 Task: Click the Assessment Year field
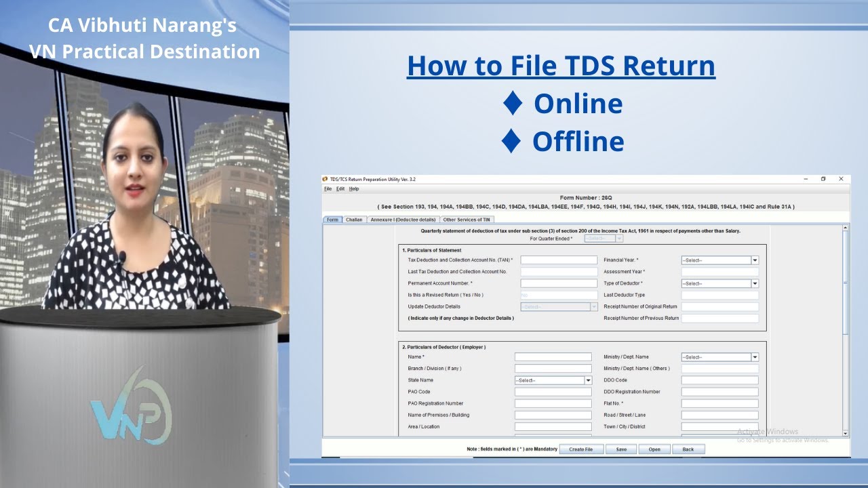(x=719, y=272)
